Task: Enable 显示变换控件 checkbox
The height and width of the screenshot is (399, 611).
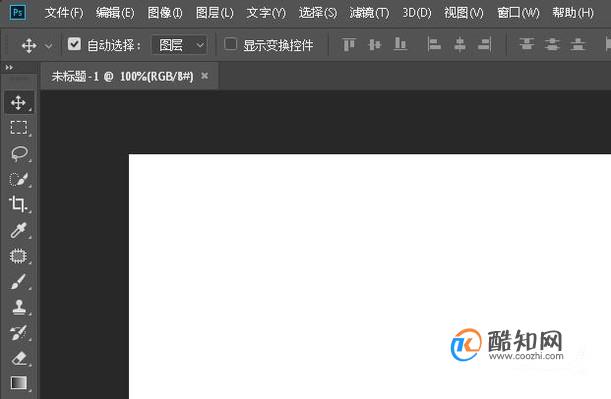Action: pyautogui.click(x=230, y=44)
